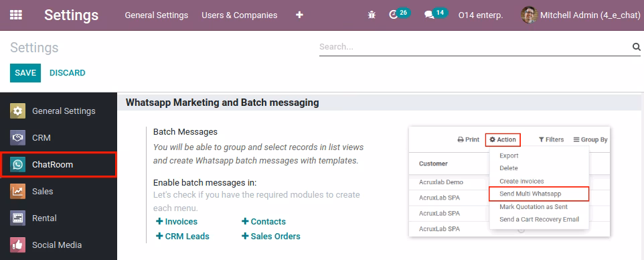Screen dimensions: 644x260
Task: Click the Settings app title
Action: click(x=72, y=15)
